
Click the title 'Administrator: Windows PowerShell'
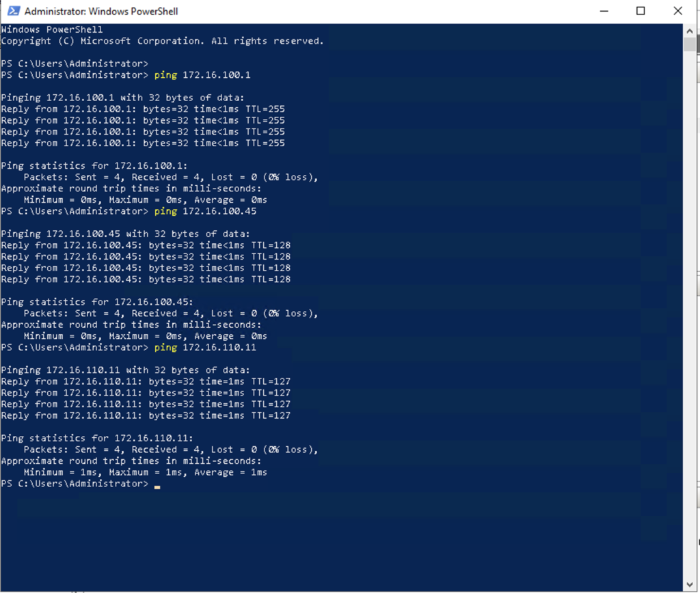(101, 12)
